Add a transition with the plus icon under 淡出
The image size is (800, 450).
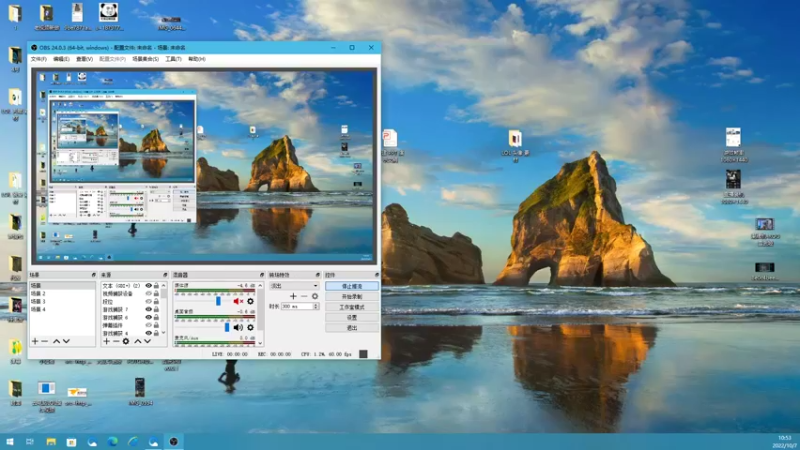(x=293, y=296)
